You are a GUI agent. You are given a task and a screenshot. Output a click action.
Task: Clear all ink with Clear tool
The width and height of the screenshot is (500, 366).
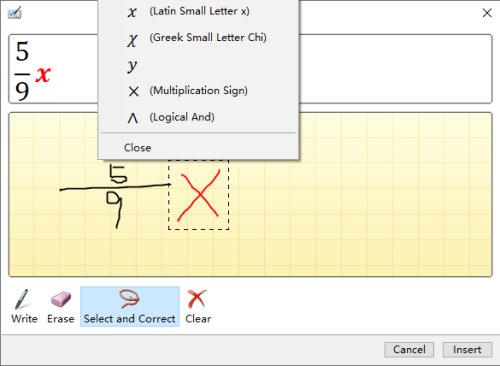[198, 306]
